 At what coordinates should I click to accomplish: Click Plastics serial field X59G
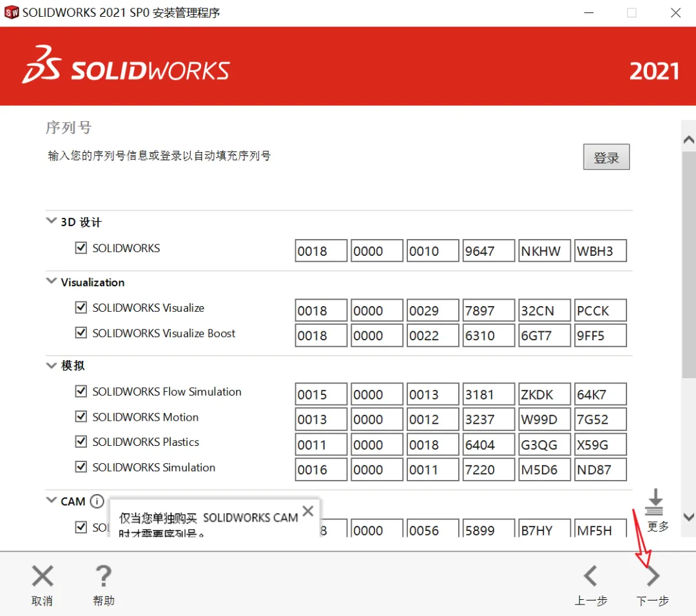(601, 445)
